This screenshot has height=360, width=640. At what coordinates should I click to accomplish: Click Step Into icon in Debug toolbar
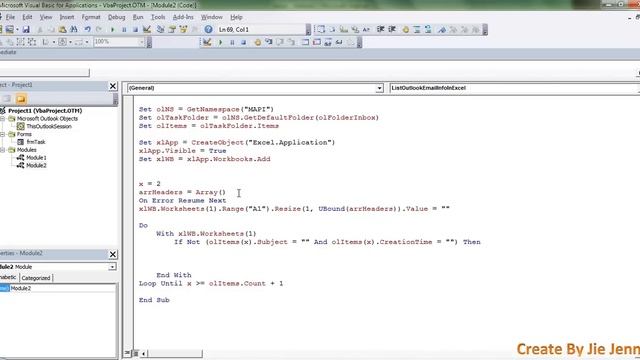(269, 42)
